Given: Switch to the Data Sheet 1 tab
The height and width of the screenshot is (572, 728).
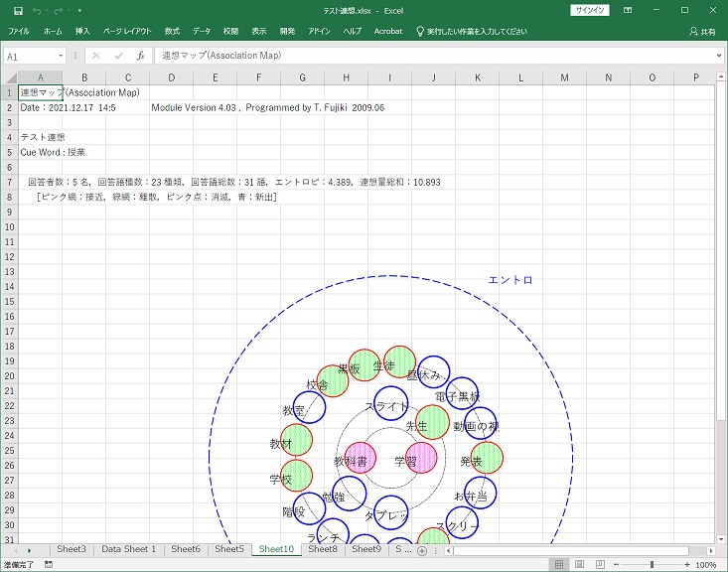Looking at the screenshot, I should pyautogui.click(x=128, y=549).
